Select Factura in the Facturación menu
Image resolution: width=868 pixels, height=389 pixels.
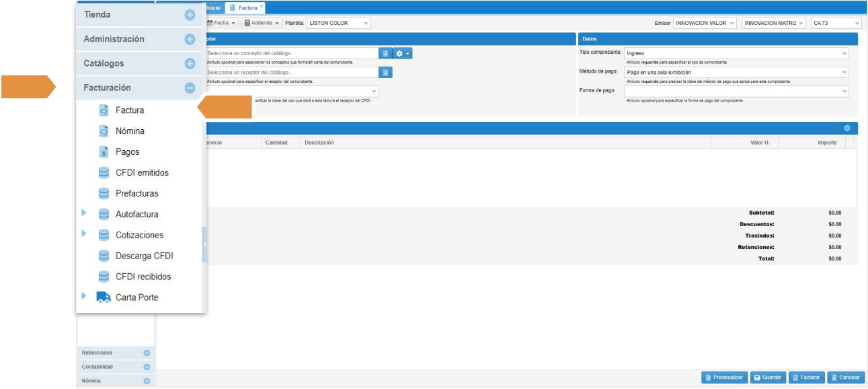(x=129, y=110)
